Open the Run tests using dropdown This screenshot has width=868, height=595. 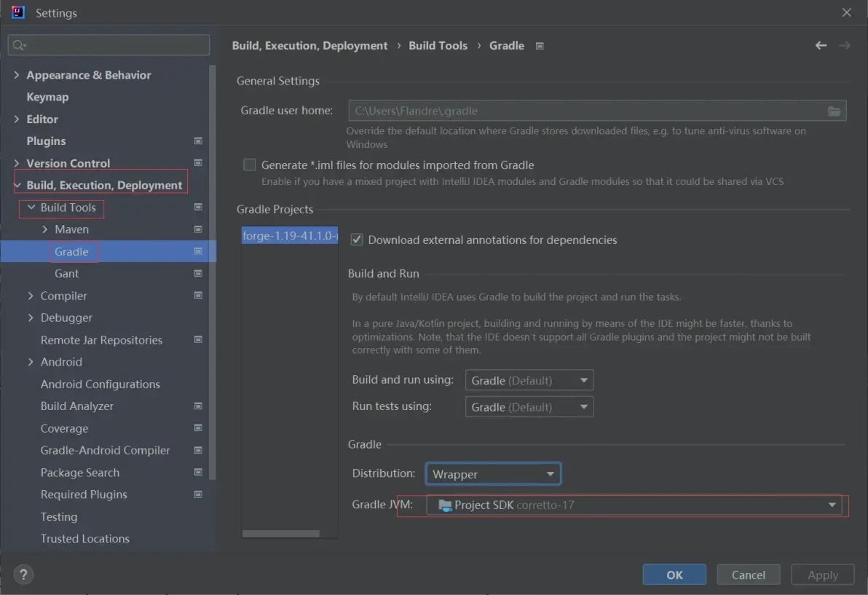tap(529, 406)
